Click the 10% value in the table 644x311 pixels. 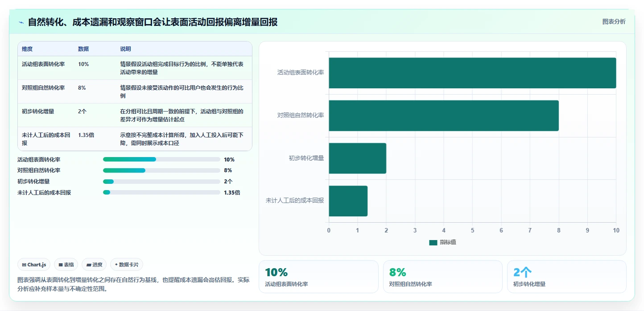(83, 64)
